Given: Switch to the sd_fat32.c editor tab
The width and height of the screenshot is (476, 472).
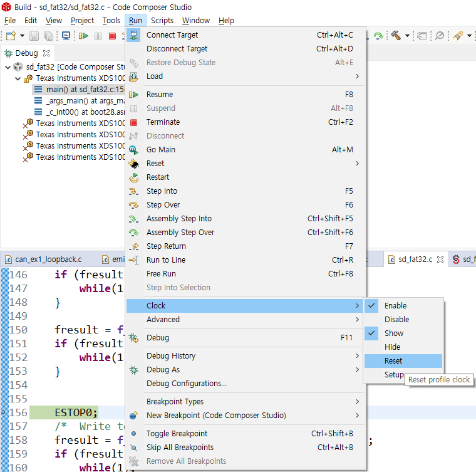Looking at the screenshot, I should 415,260.
